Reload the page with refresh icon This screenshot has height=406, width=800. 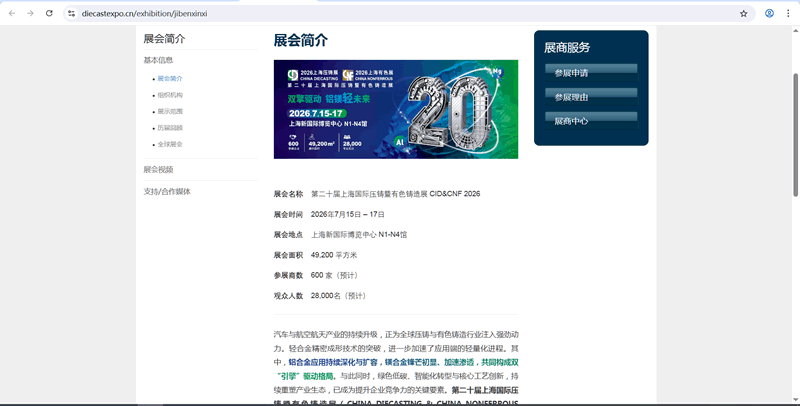[x=49, y=13]
